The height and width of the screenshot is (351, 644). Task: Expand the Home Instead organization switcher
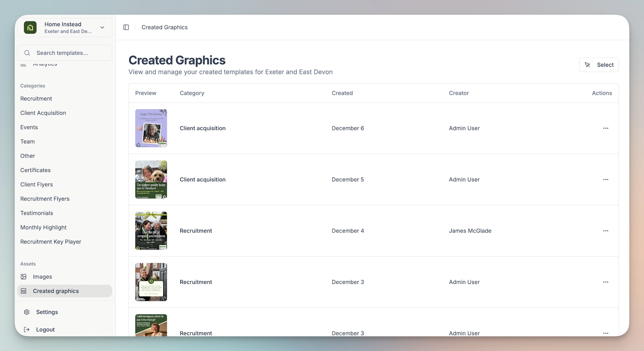(x=102, y=28)
